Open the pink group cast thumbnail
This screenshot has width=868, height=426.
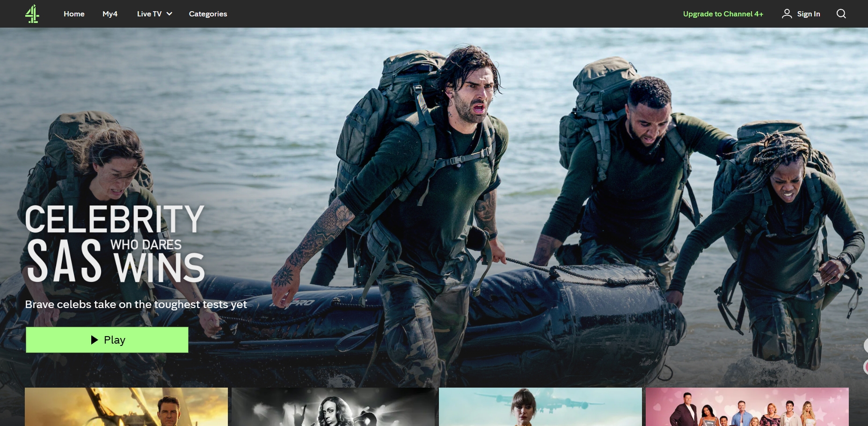(747, 406)
